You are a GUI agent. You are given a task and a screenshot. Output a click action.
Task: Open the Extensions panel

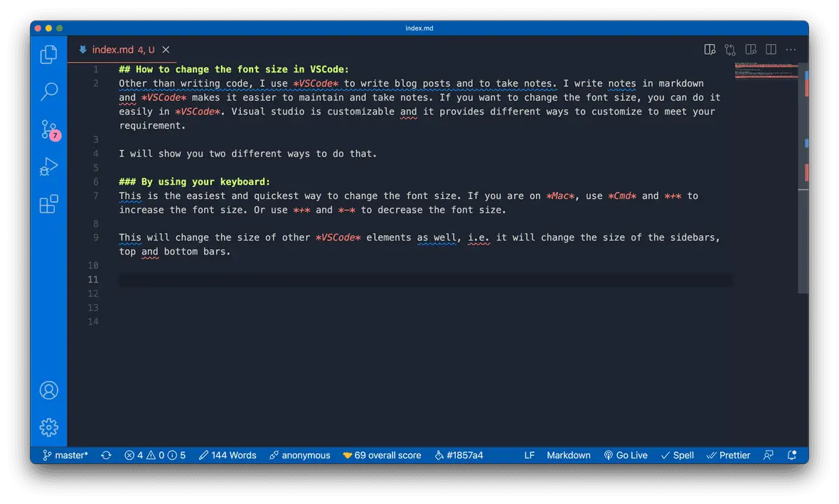point(48,204)
